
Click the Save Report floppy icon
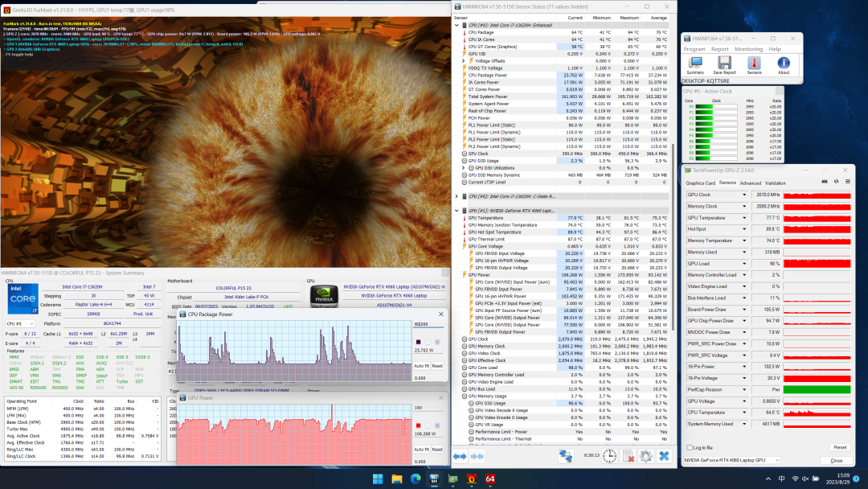(x=724, y=64)
